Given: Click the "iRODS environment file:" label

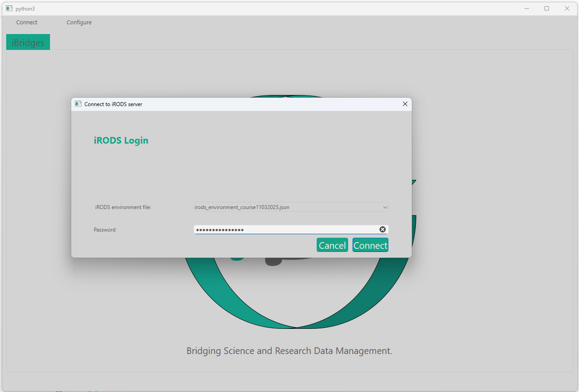Looking at the screenshot, I should click(x=123, y=207).
